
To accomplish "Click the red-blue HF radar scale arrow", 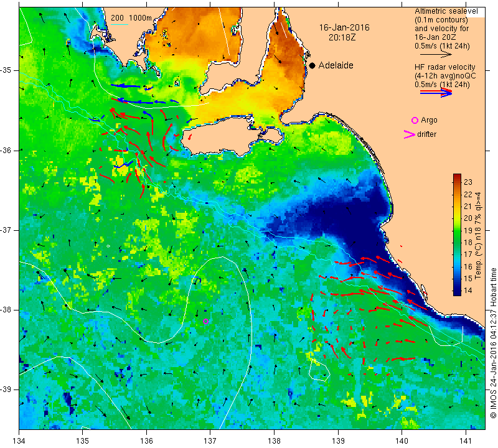I will [x=436, y=93].
